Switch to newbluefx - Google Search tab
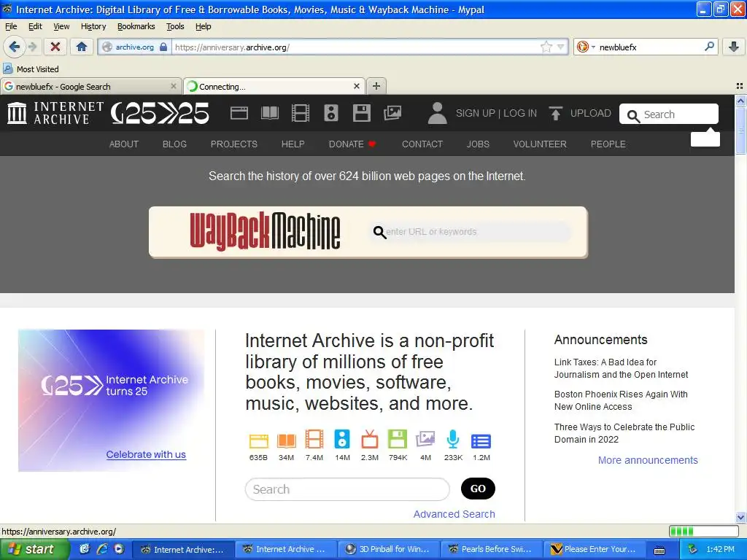Image resolution: width=747 pixels, height=560 pixels. point(91,86)
